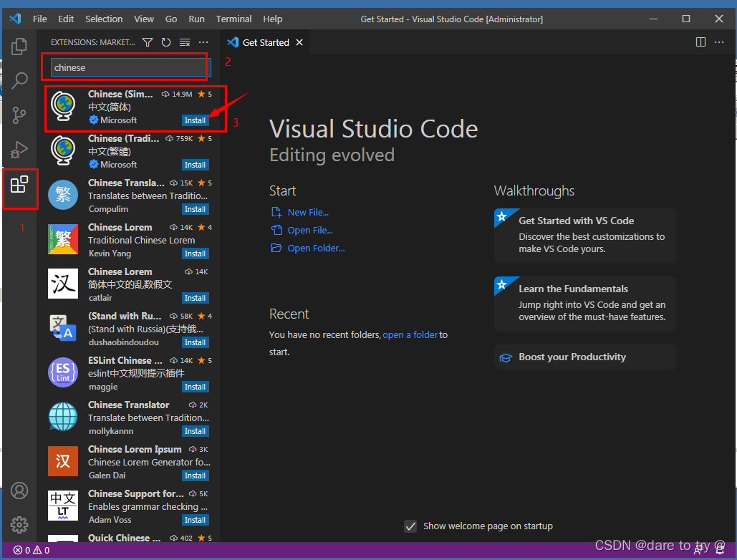Open the Explorer view in activity bar
This screenshot has height=560, width=737.
click(19, 47)
